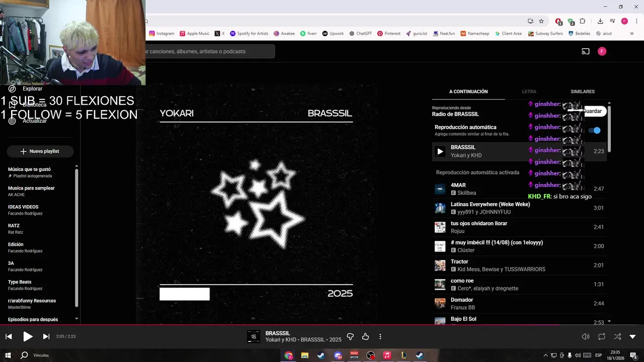Select the A CONTINUACIÓN tab
Image resolution: width=644 pixels, height=362 pixels.
coord(468,92)
